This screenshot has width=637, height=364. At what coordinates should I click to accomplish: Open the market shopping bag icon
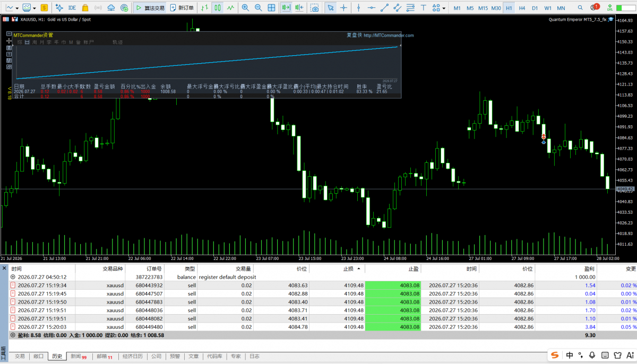[85, 8]
